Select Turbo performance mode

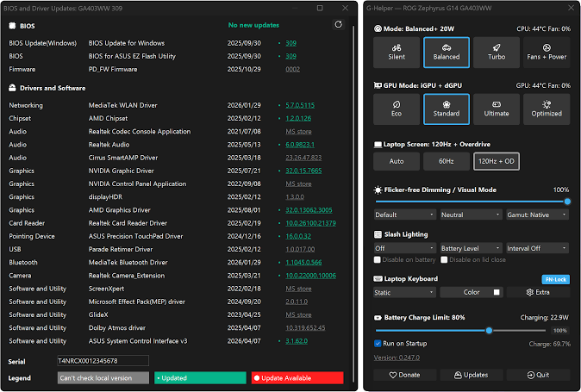pos(497,53)
